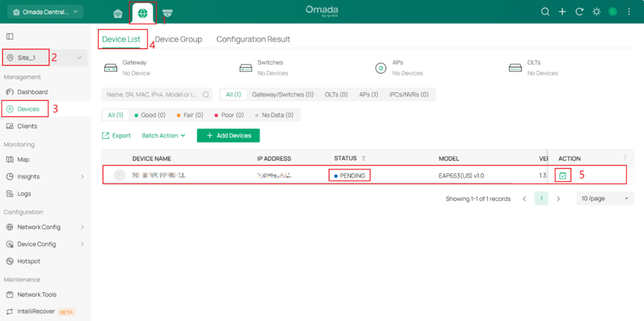Open the table column settings dots

tap(625, 158)
